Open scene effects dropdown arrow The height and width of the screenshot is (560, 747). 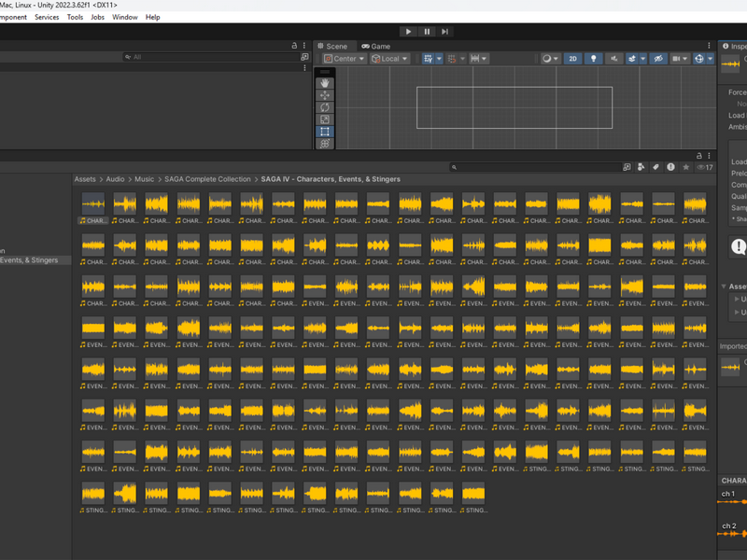642,59
